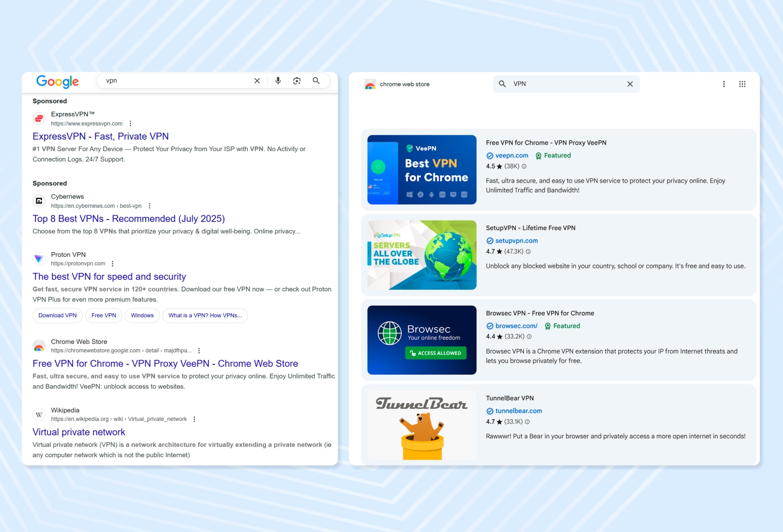Click rating info icon beside (33.1K)
The width and height of the screenshot is (783, 532).
tap(527, 421)
